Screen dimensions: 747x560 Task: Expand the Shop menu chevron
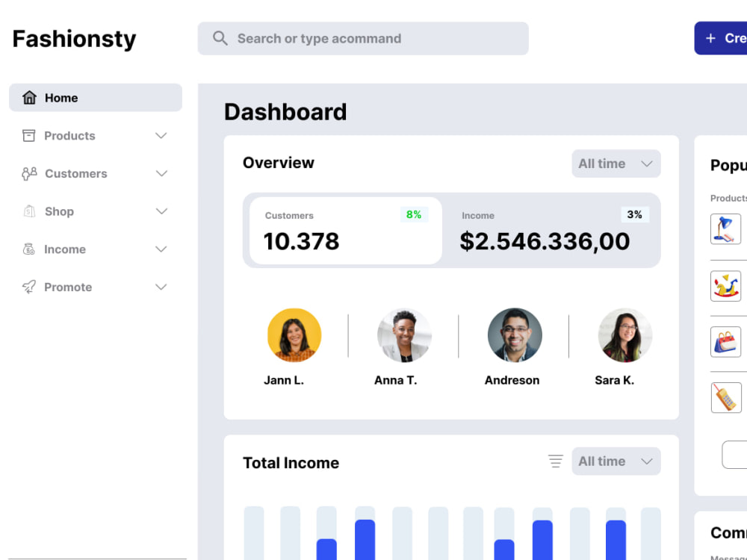[161, 211]
